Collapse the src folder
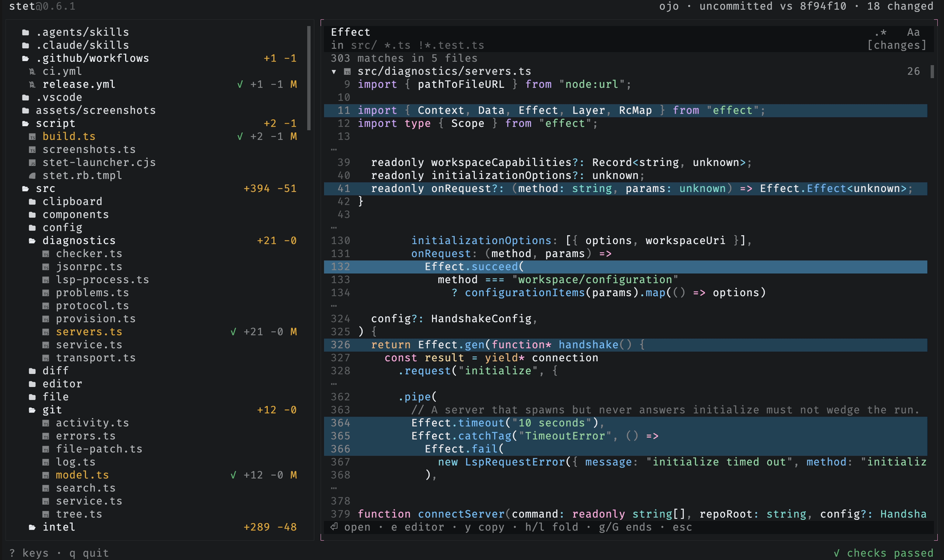944x560 pixels. (25, 189)
